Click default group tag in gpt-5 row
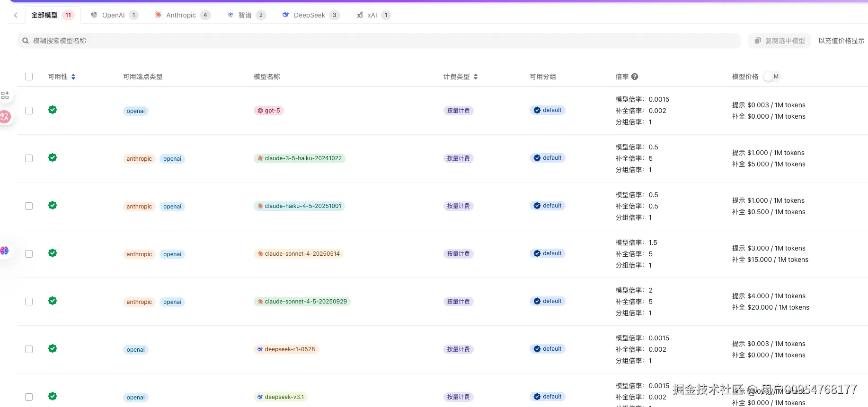Viewport: 868px width, 407px height. pyautogui.click(x=548, y=110)
